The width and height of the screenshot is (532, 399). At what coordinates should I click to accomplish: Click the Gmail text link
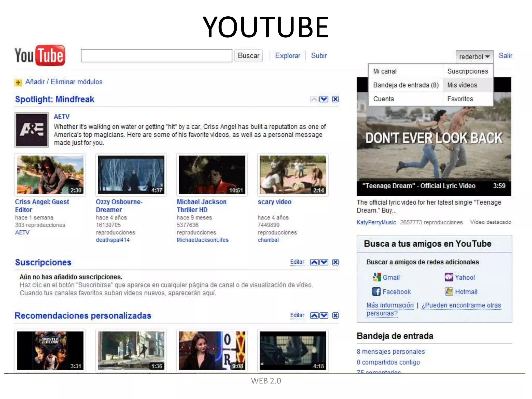click(391, 277)
